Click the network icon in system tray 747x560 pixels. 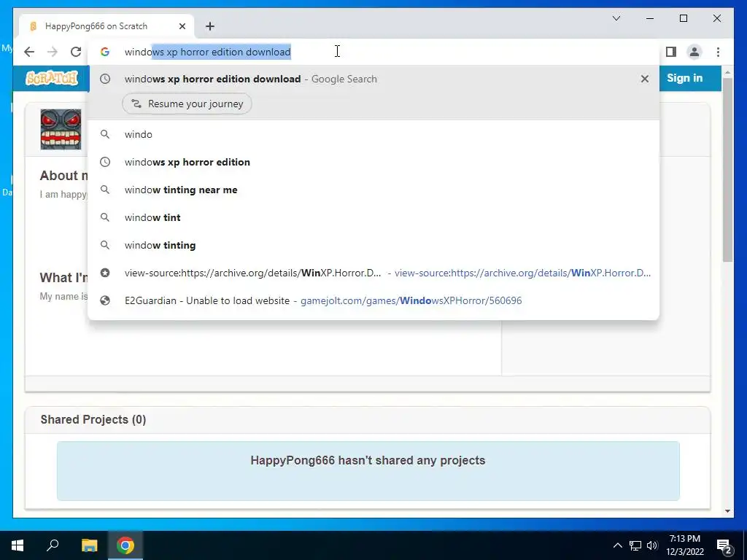[x=635, y=545]
